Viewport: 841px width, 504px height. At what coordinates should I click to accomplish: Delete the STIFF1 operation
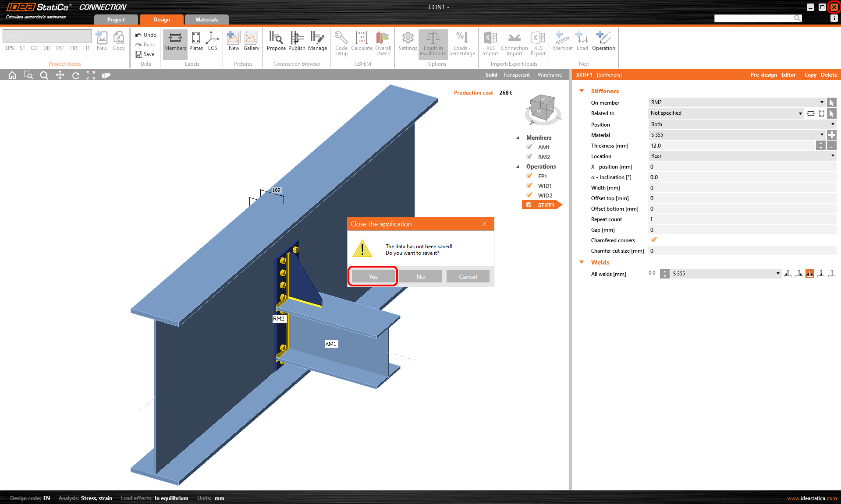[828, 74]
